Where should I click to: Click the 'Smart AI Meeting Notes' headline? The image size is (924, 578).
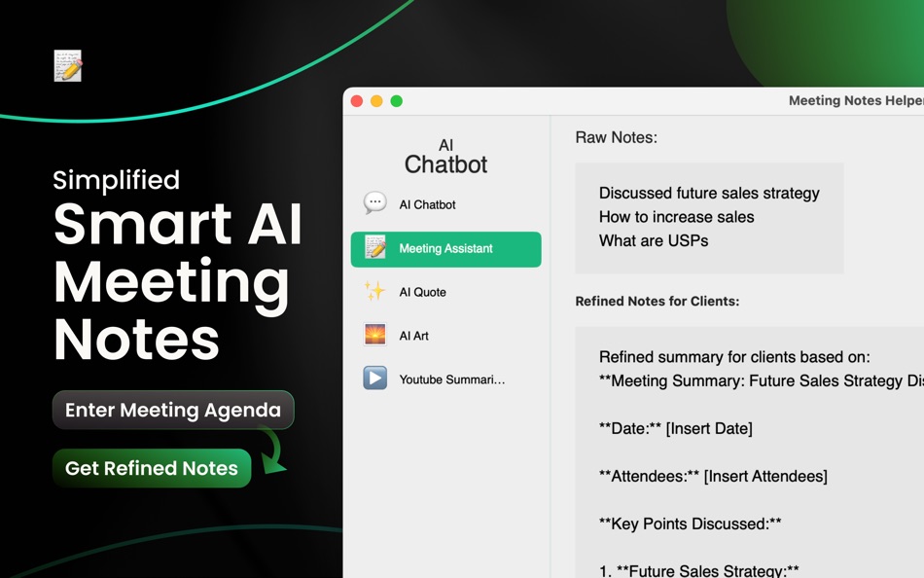[177, 281]
